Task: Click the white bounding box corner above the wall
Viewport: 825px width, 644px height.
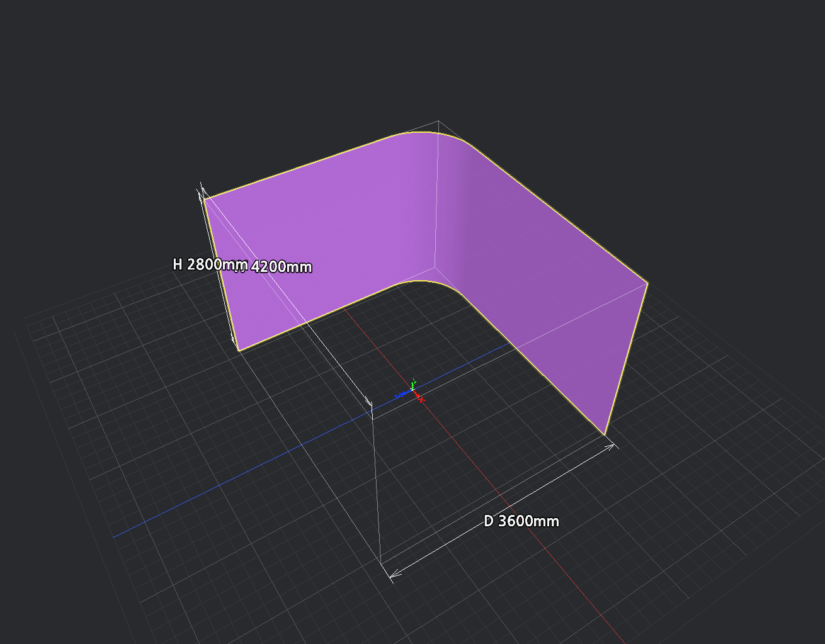Action: 438,121
